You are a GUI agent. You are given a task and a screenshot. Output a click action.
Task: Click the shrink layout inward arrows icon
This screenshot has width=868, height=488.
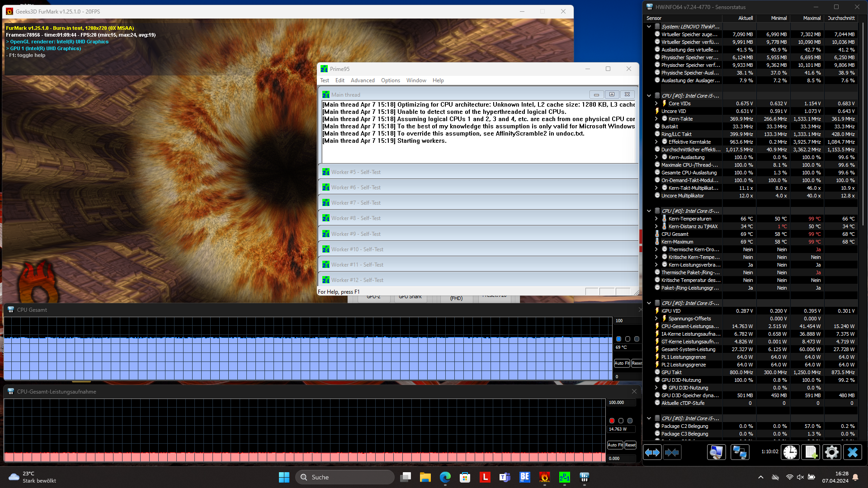[672, 452]
